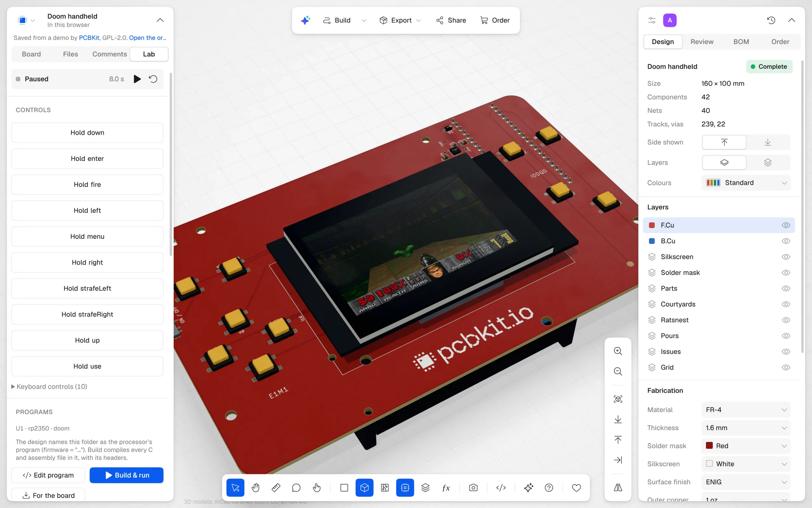This screenshot has height=508, width=812.
Task: Open the Thickness 1.6 mm dropdown
Action: pyautogui.click(x=746, y=428)
